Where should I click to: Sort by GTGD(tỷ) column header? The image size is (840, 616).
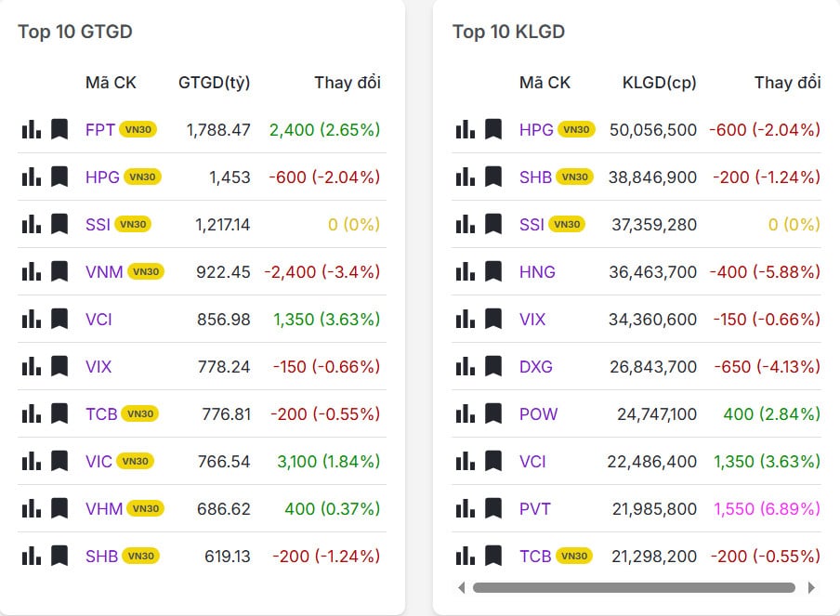214,83
